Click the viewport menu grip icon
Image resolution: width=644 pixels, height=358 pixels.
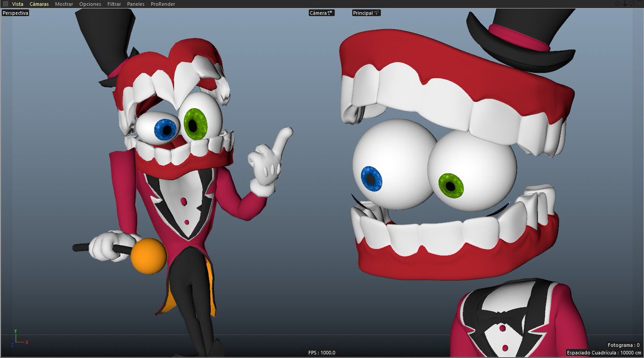pos(5,4)
